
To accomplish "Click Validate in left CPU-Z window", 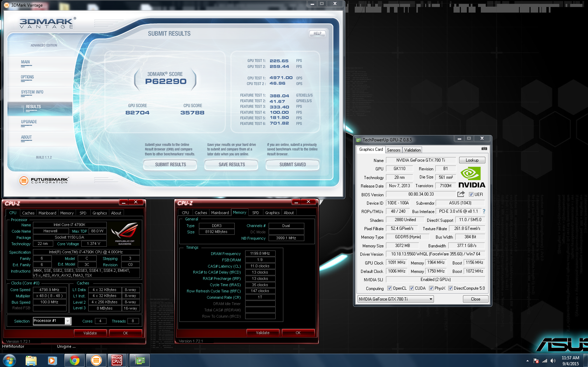I will coord(90,333).
